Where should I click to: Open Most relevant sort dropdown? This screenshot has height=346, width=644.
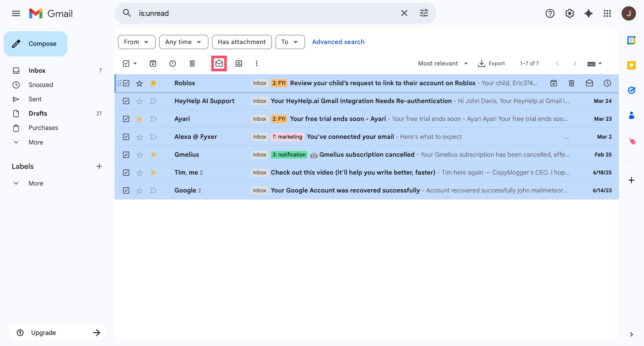pyautogui.click(x=443, y=63)
